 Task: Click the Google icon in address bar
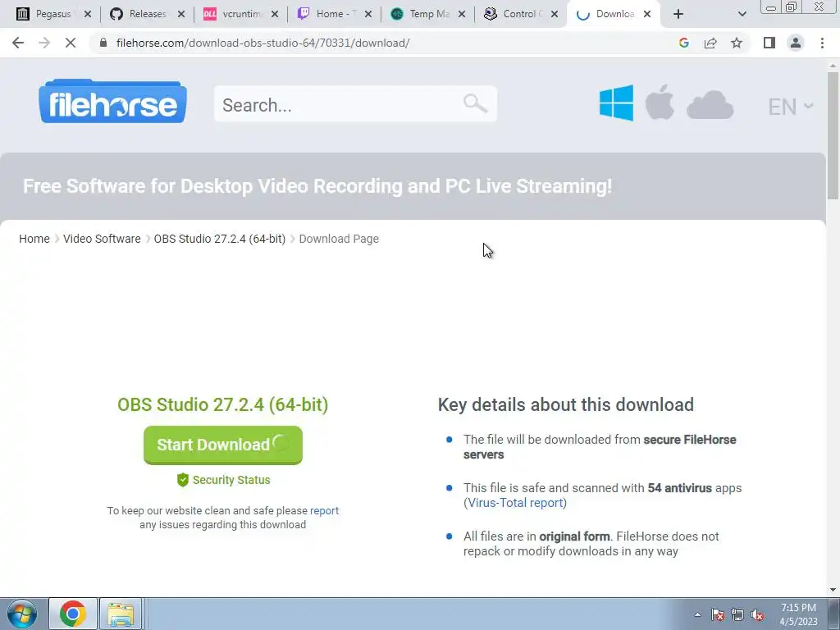(683, 43)
